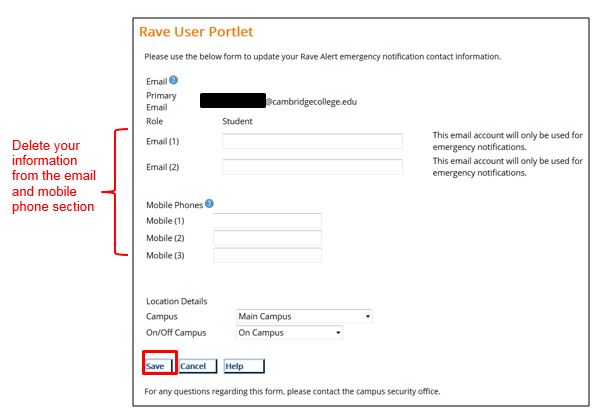Screen dimensions: 602x420
Task: Select the Mobile (3) phone field
Action: coord(267,255)
